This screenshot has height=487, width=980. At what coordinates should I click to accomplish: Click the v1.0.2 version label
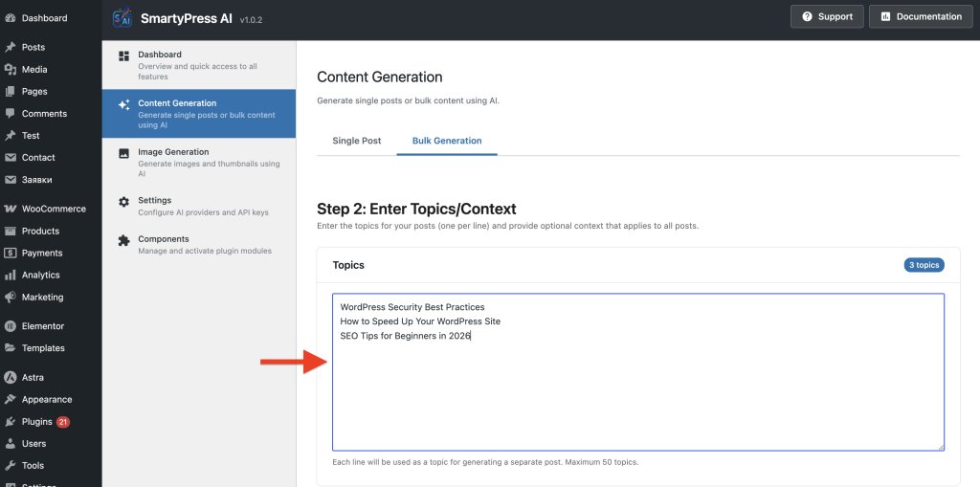(251, 20)
